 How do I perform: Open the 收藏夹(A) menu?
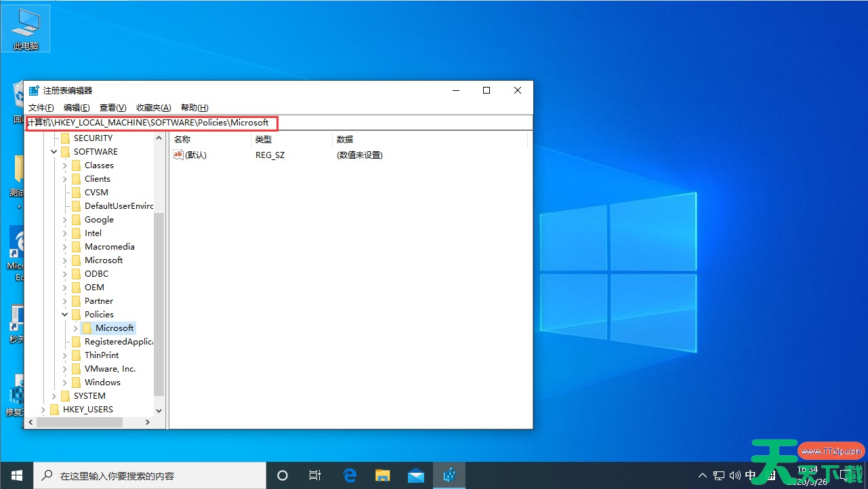[153, 107]
